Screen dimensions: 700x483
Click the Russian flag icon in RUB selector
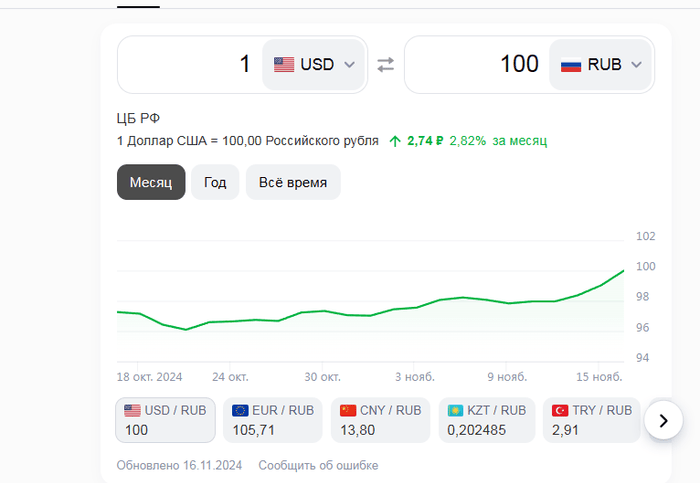(x=571, y=65)
